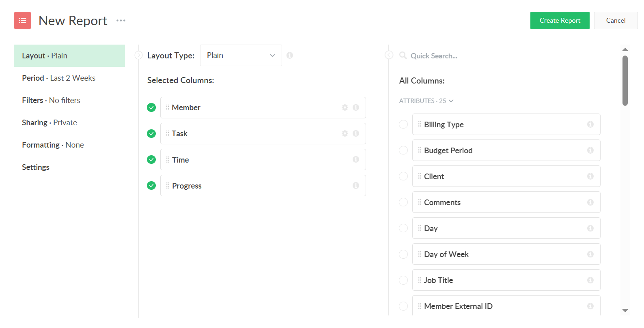Click info icon on Task column
Screen dimensions: 644x328
coord(356,133)
